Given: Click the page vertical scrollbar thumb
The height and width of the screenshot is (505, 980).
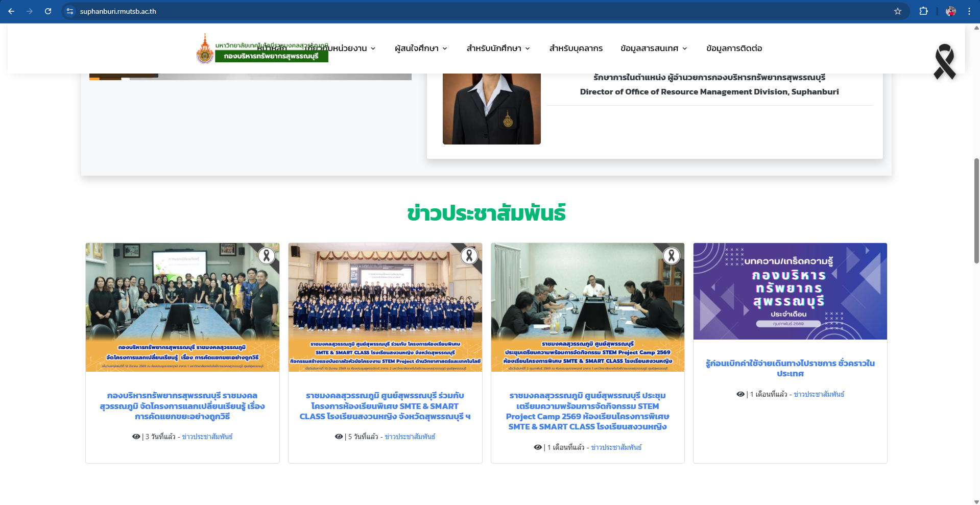Looking at the screenshot, I should pos(976,210).
